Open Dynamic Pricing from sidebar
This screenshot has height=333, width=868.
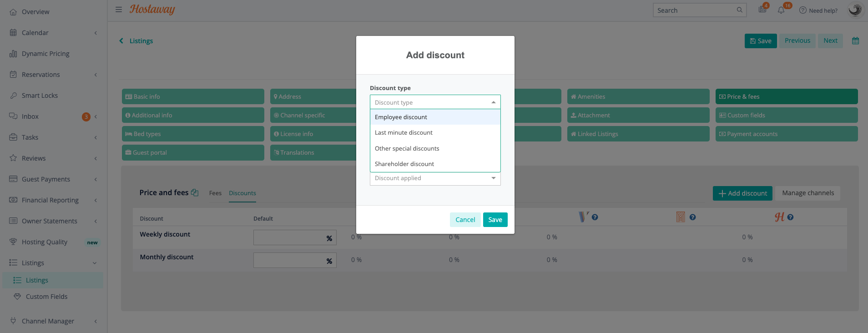click(45, 54)
